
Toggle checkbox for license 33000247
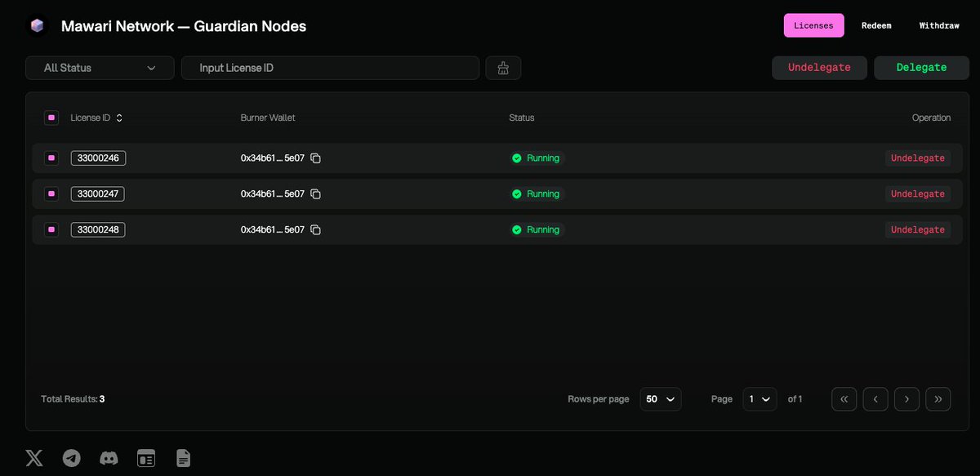51,194
